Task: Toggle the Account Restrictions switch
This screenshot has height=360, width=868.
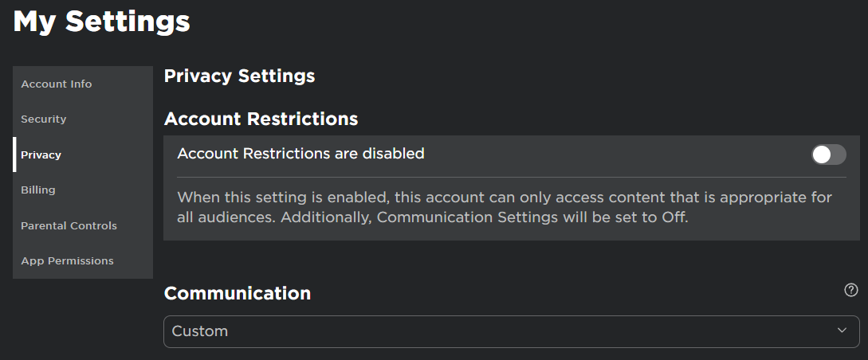Action: (828, 155)
